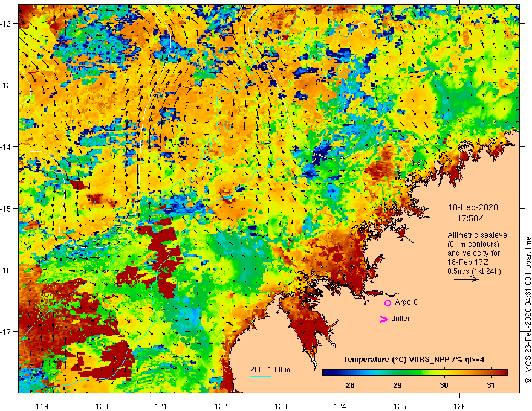Click the '200 1000m' depth label

click(x=270, y=370)
